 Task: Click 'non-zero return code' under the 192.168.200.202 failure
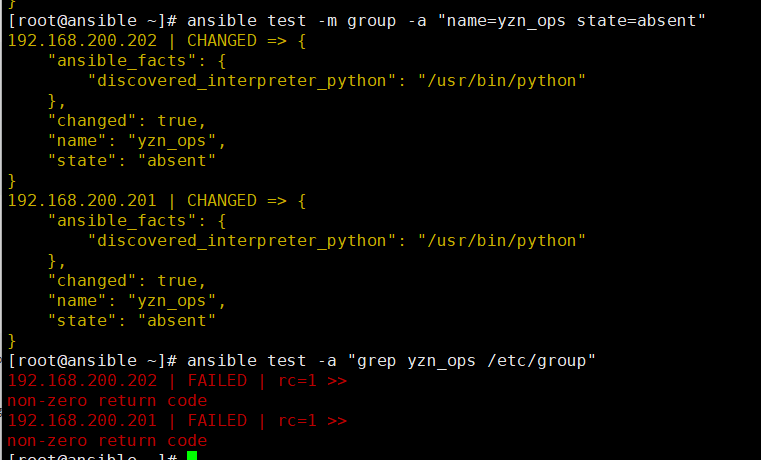click(107, 401)
